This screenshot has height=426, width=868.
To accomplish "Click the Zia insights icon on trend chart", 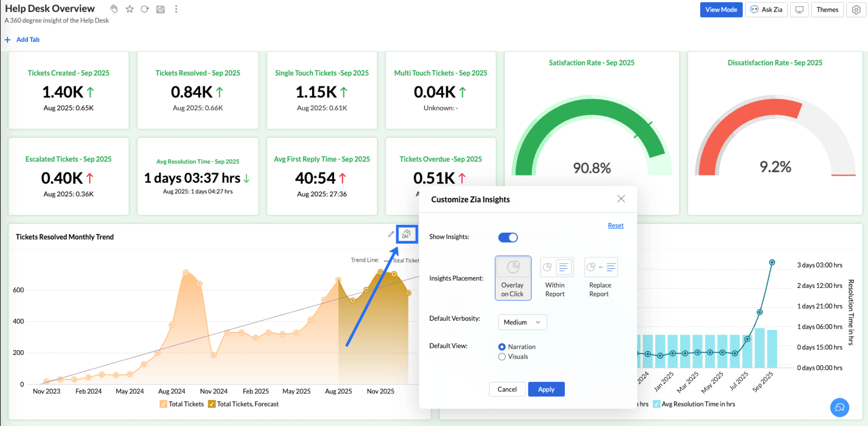I will pyautogui.click(x=406, y=234).
